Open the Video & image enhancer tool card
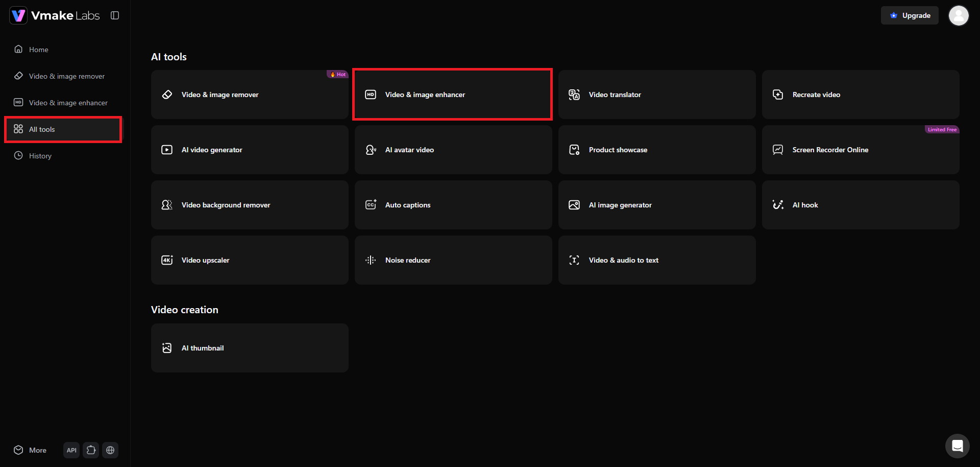This screenshot has height=467, width=980. pos(453,95)
